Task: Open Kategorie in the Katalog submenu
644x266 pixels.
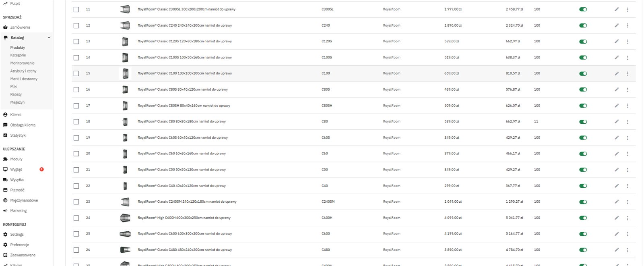Action: point(18,55)
